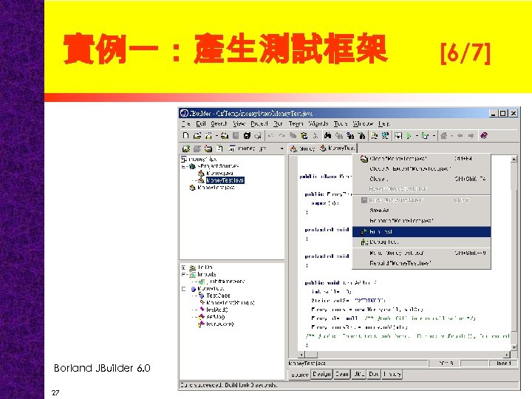Screen dimensions: 532x399
Task: Click the Home toolbar icon
Action: (443, 136)
